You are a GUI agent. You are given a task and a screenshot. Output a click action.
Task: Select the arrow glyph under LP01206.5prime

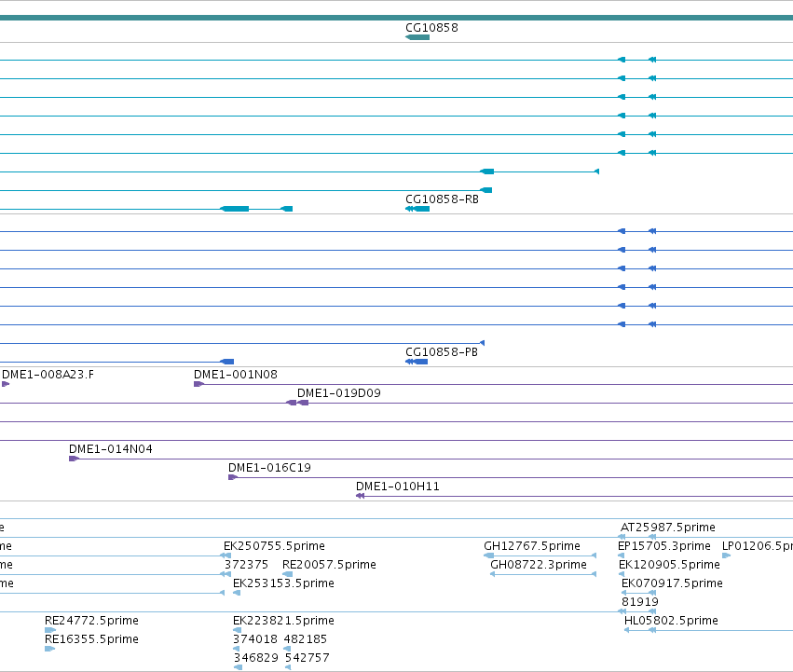[726, 555]
